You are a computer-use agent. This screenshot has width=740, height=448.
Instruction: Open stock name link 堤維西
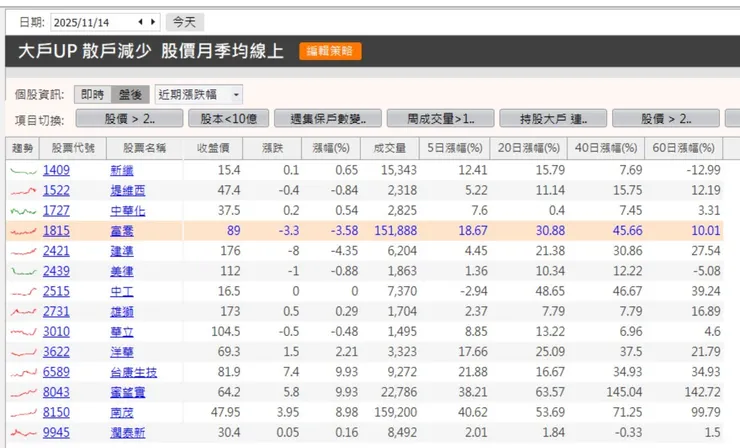[x=128, y=191]
